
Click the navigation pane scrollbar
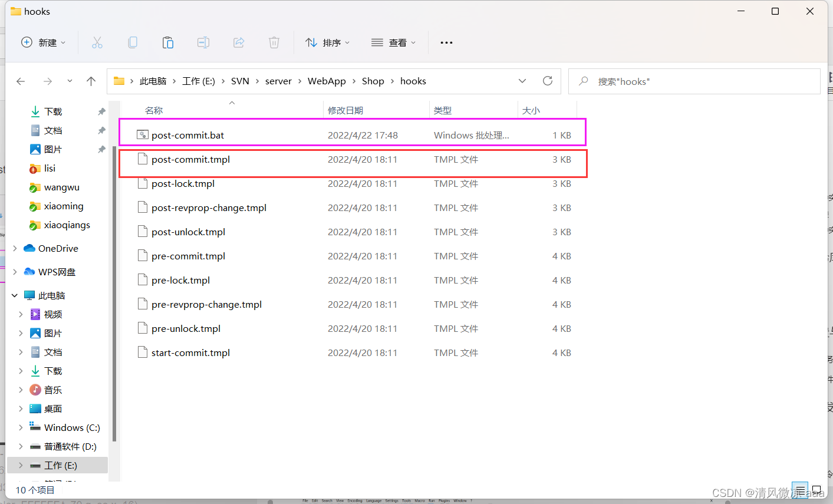click(x=114, y=294)
